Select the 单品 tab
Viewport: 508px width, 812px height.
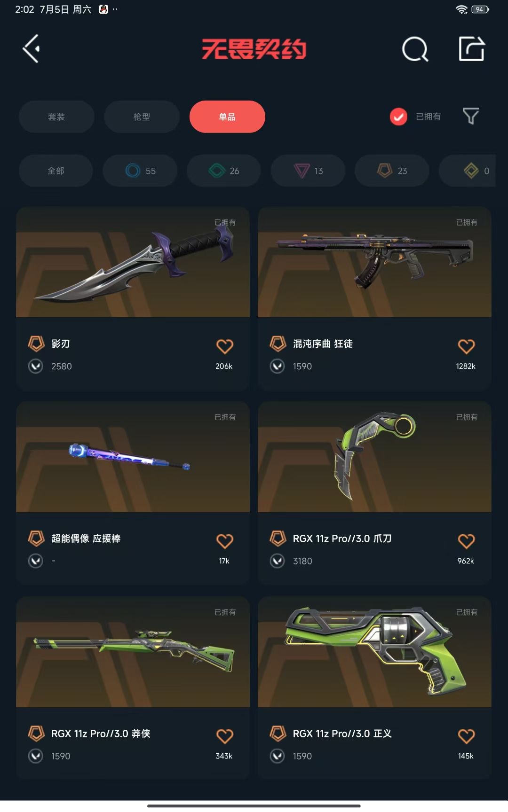[227, 117]
